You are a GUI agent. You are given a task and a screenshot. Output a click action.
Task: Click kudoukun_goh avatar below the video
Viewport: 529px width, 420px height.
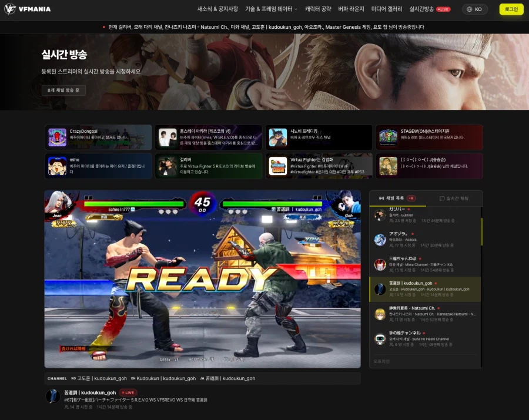click(53, 396)
